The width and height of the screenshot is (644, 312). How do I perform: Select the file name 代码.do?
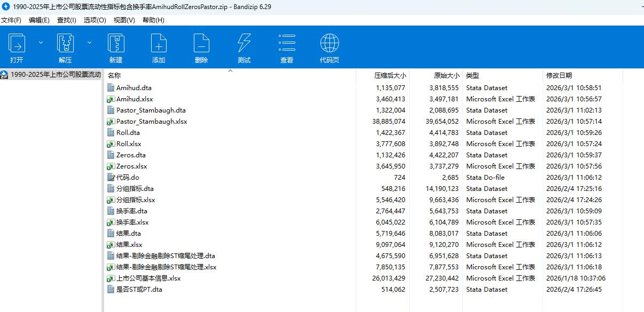tap(128, 177)
